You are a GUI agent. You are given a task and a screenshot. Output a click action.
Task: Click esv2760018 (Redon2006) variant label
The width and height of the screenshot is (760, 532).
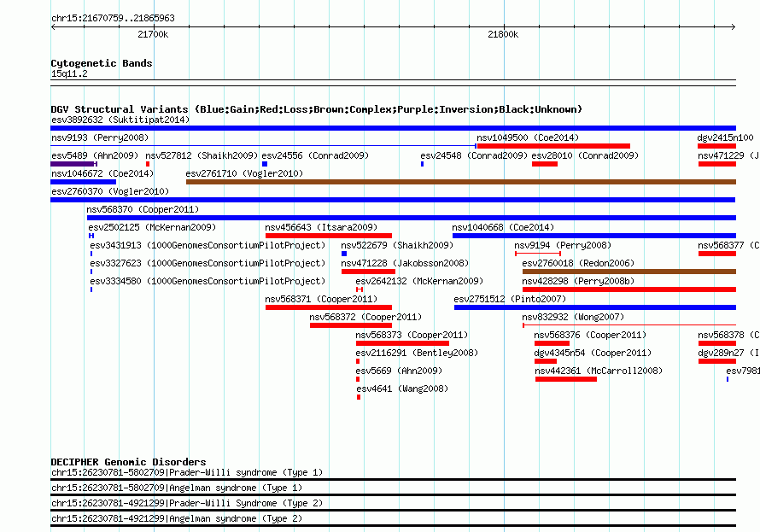[578, 263]
